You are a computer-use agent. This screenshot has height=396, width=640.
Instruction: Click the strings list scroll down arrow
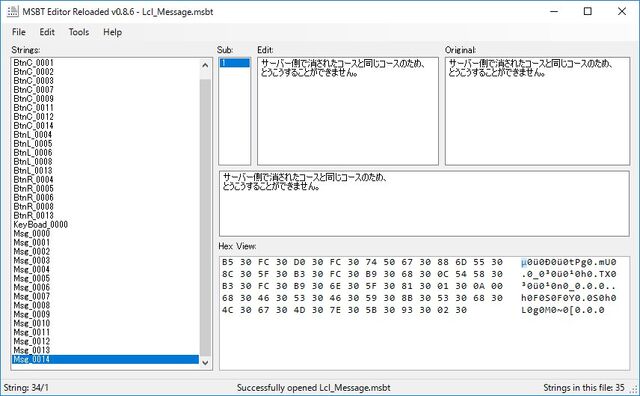[205, 363]
